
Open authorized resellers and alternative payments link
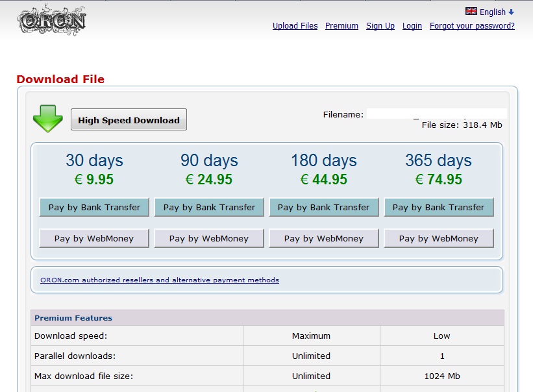point(160,280)
